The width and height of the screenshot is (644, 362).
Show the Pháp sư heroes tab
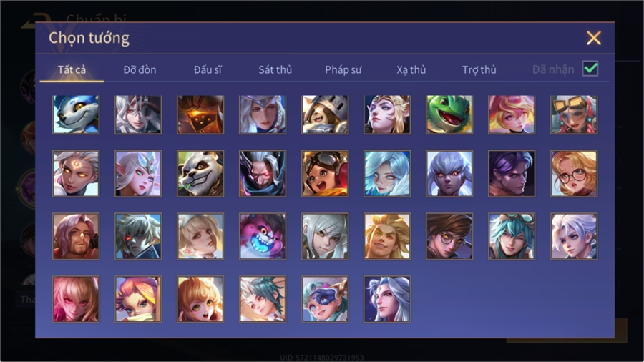(x=343, y=70)
